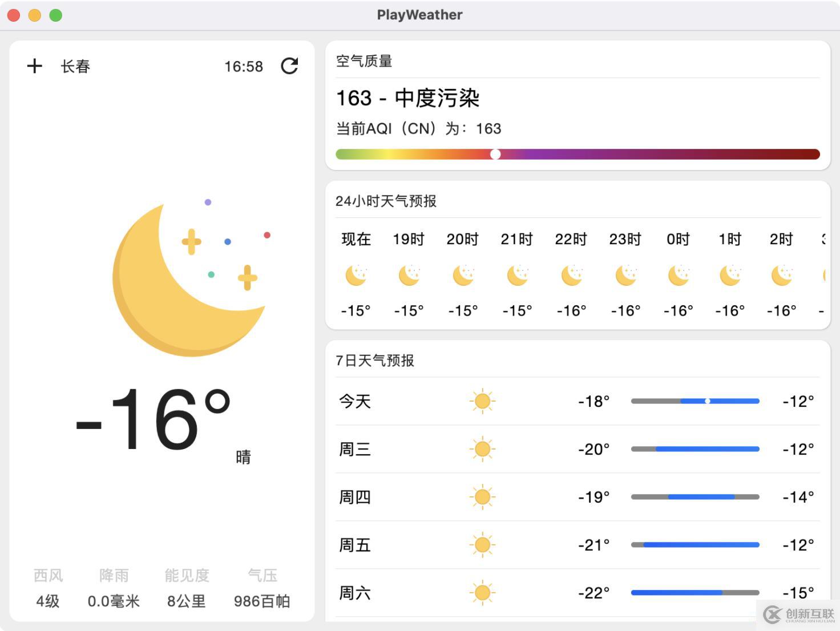Image resolution: width=840 pixels, height=631 pixels.
Task: Click the 能见度 visibility stat
Action: tap(187, 588)
